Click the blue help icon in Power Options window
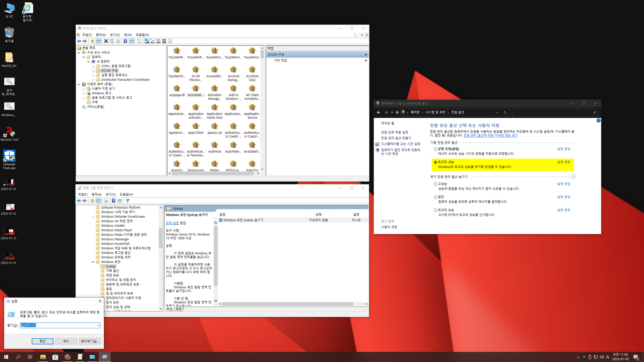Image resolution: width=644 pixels, height=362 pixels. pos(598,121)
